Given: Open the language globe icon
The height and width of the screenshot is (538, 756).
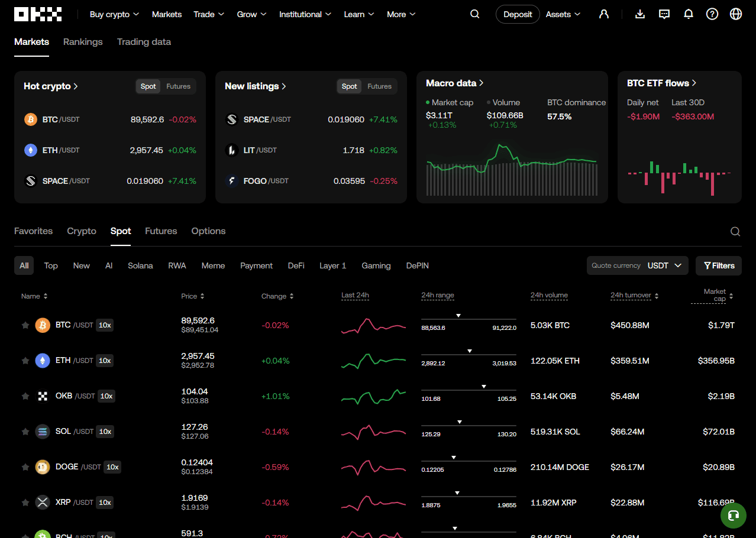Looking at the screenshot, I should click(736, 14).
